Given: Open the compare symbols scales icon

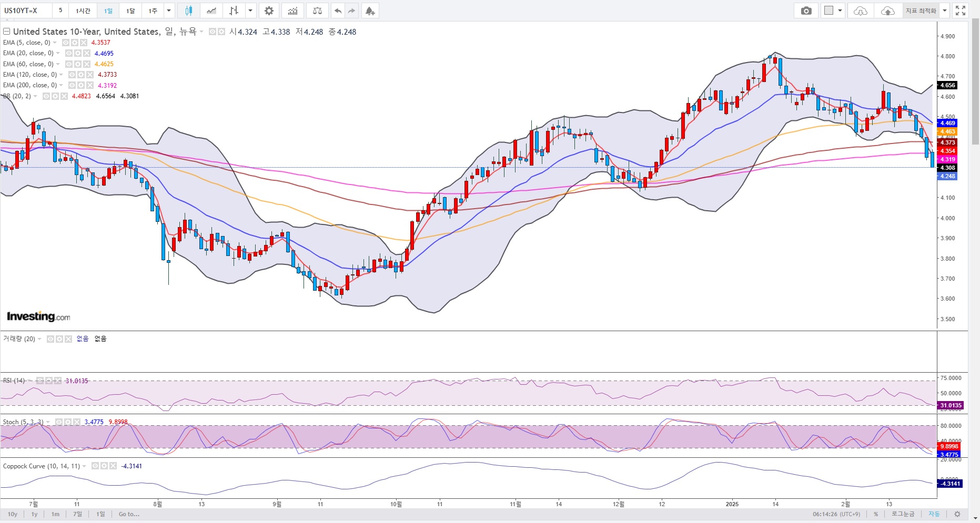Looking at the screenshot, I should coord(317,11).
